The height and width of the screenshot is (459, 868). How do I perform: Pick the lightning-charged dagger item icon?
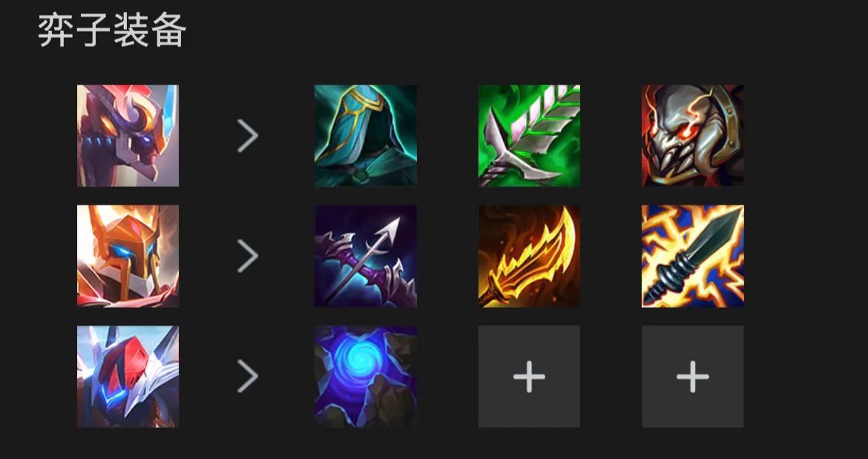click(x=692, y=256)
